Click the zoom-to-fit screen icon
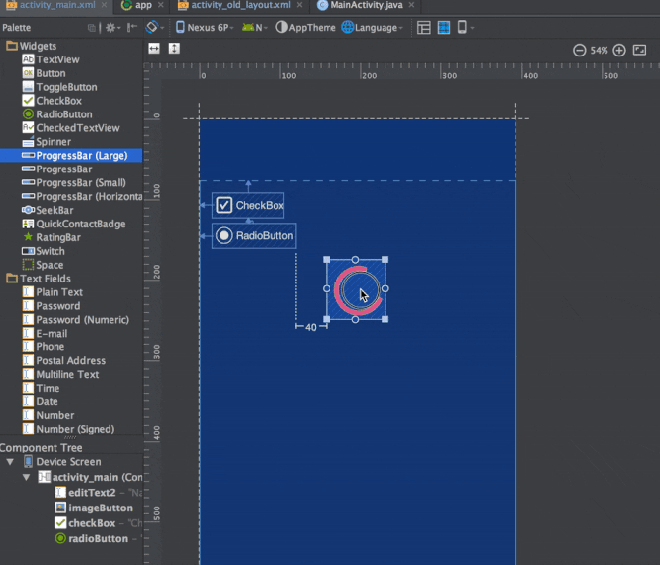The image size is (660, 565). [639, 51]
